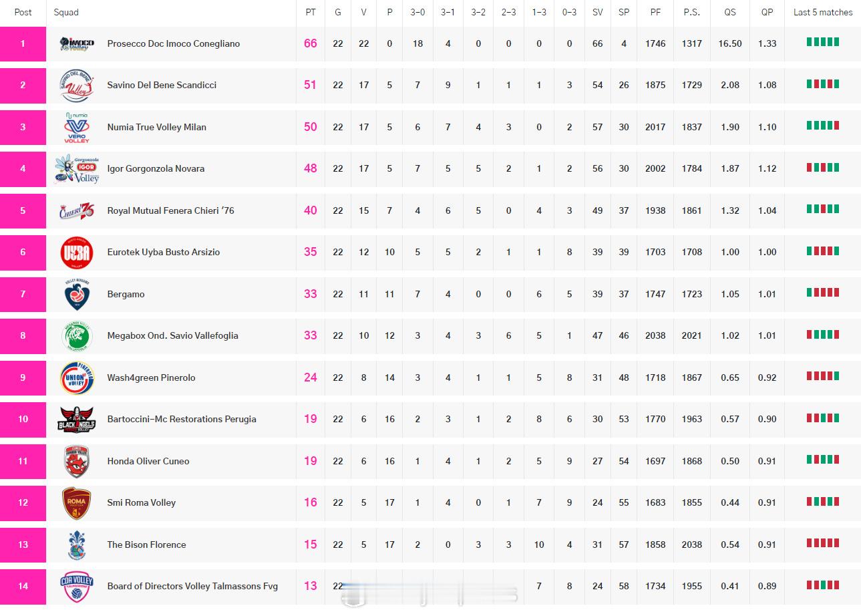Click the Vero Volley Milan logo
Image resolution: width=861 pixels, height=616 pixels.
pyautogui.click(x=77, y=127)
